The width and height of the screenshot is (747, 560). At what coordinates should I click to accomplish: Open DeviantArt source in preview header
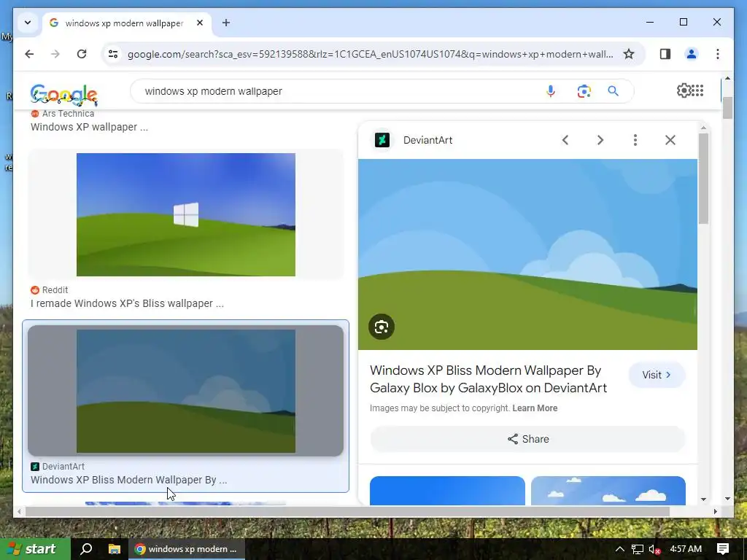414,140
